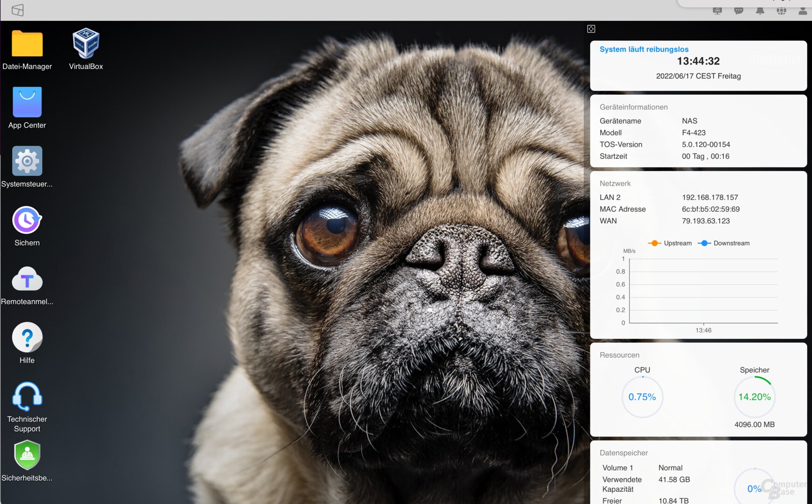The width and height of the screenshot is (812, 504).
Task: Open the Sicherheitsberater shield icon
Action: 27,455
